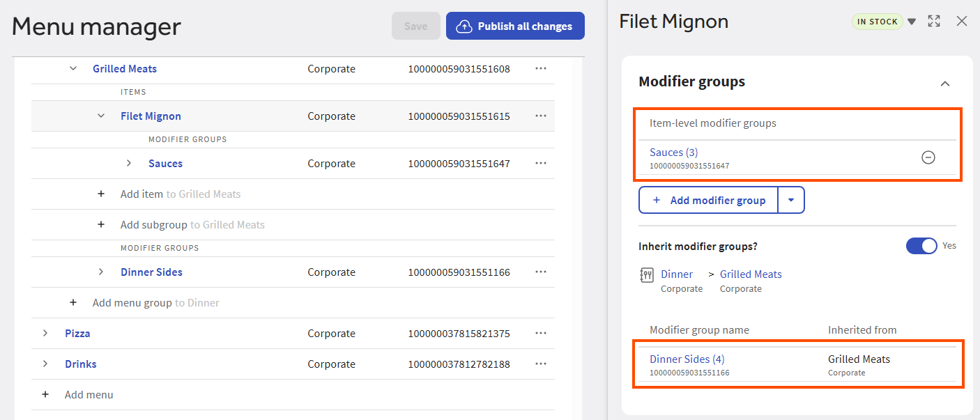
Task: Open the three-dot menu on Filet Mignon row
Action: 540,116
